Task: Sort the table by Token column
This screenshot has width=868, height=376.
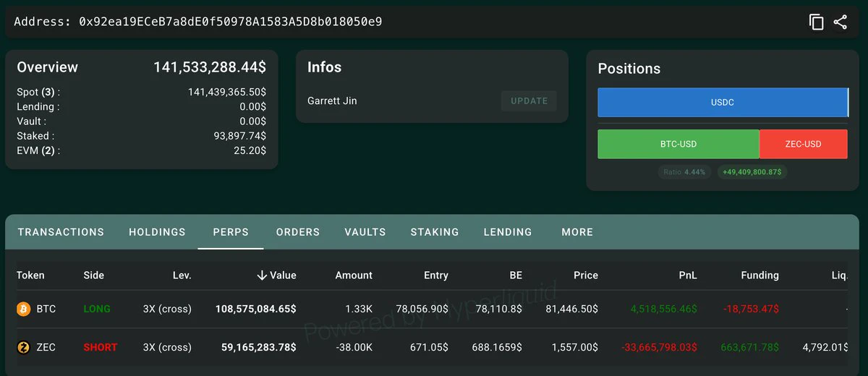Action: coord(30,275)
